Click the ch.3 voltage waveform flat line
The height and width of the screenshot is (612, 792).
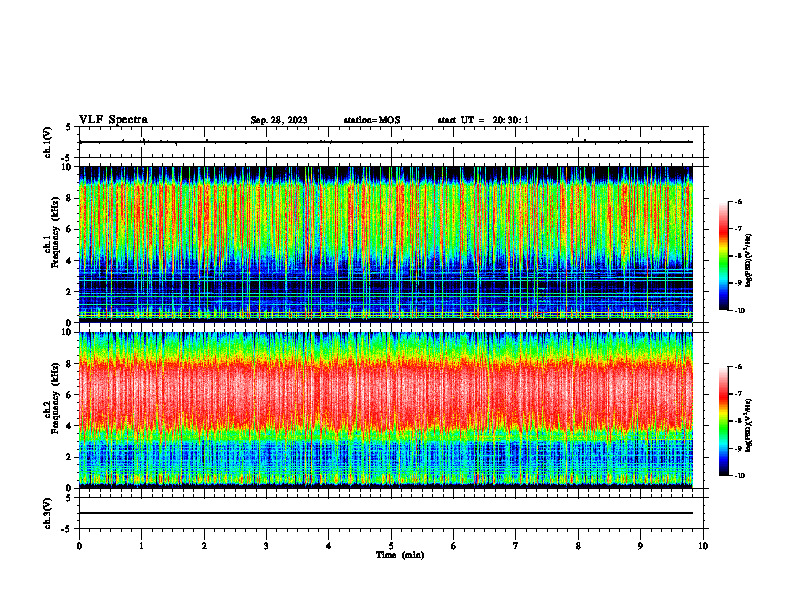tap(385, 513)
